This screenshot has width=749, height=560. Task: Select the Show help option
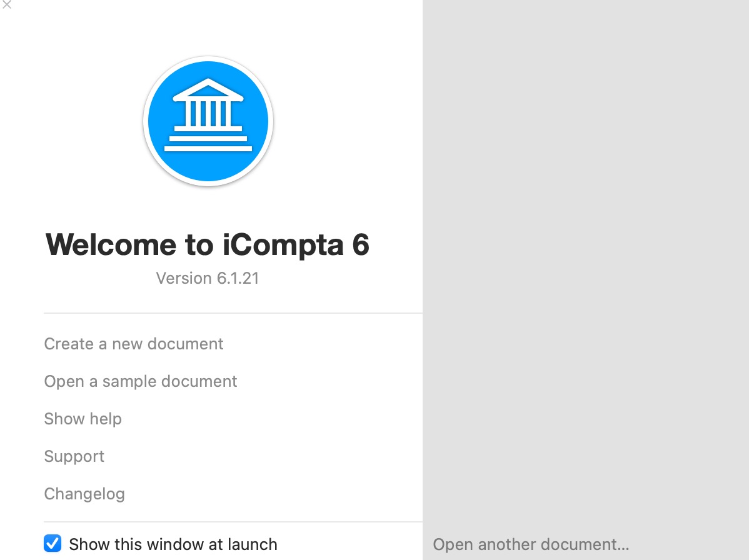click(83, 419)
